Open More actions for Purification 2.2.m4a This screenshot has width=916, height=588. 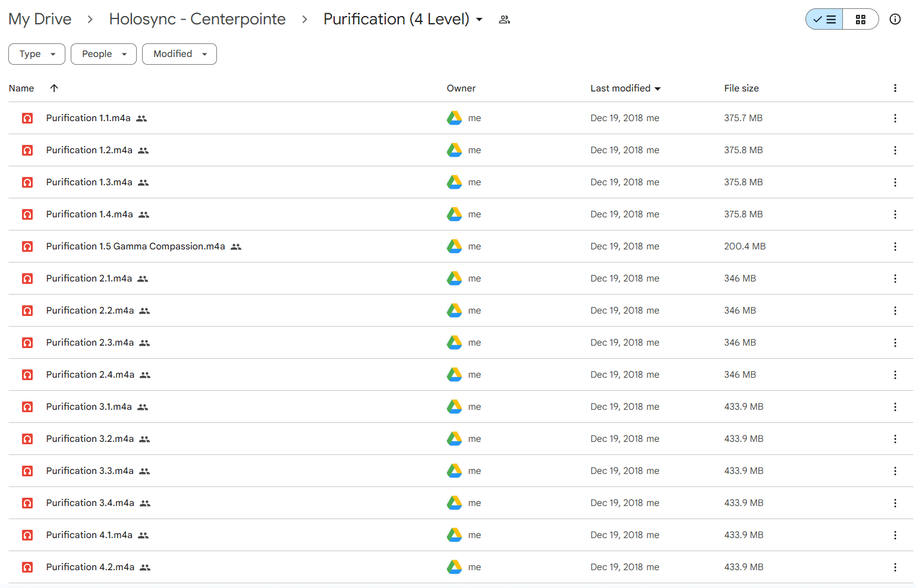pos(895,311)
